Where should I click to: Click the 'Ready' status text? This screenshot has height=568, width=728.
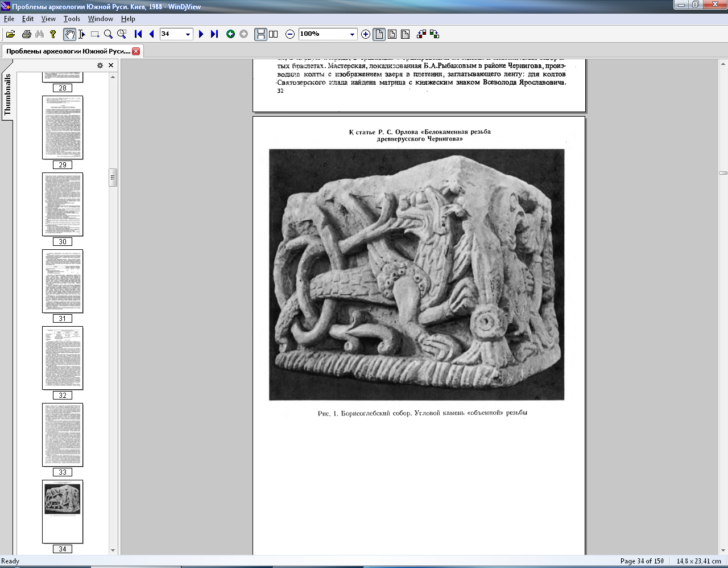click(x=11, y=561)
